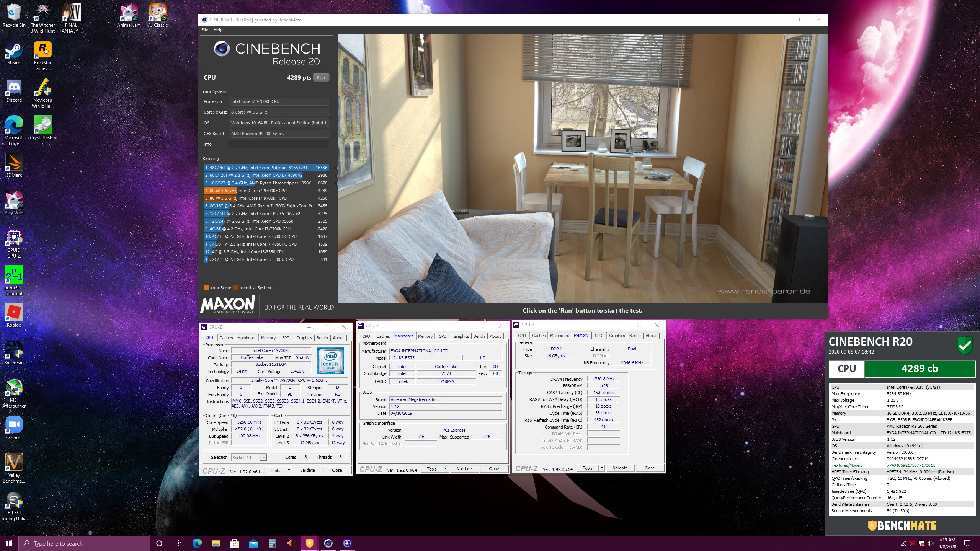Open the Play Wild desktop icon
The height and width of the screenshot is (551, 980).
point(14,203)
